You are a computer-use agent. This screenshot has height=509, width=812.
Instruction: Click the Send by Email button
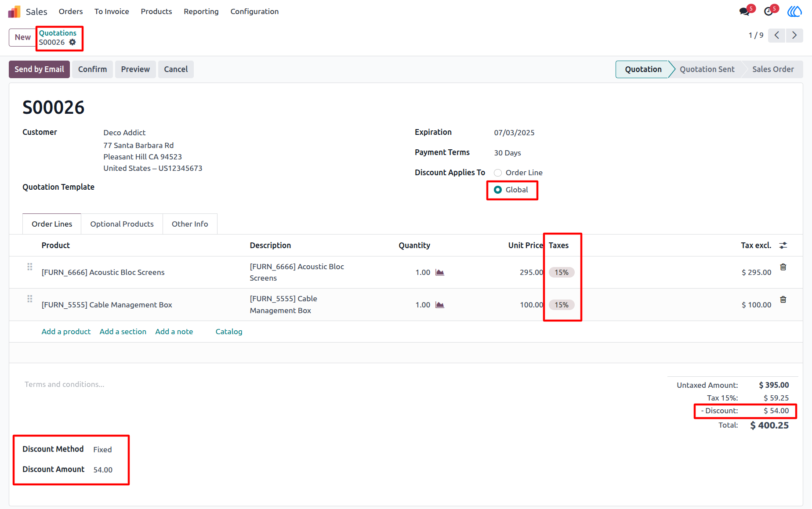(x=39, y=69)
